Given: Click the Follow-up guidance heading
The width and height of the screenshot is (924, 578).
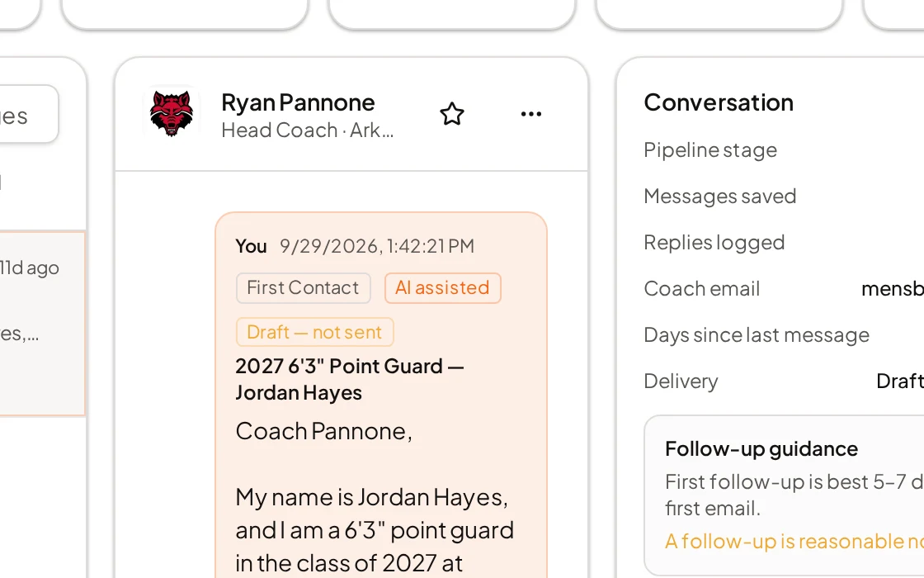Looking at the screenshot, I should click(x=761, y=449).
